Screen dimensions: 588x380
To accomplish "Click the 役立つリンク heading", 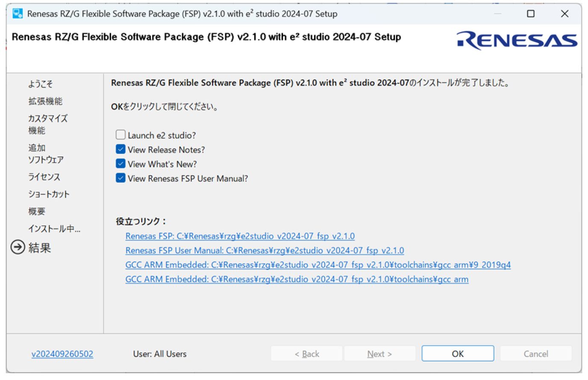I will click(141, 221).
